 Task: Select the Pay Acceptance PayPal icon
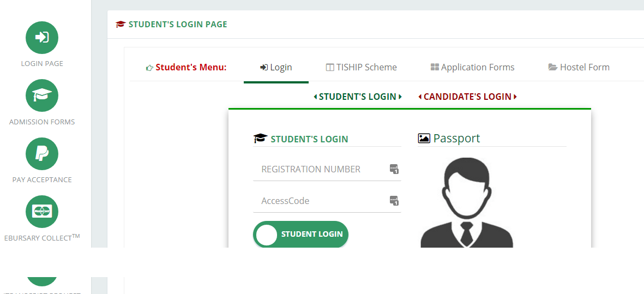coord(42,154)
